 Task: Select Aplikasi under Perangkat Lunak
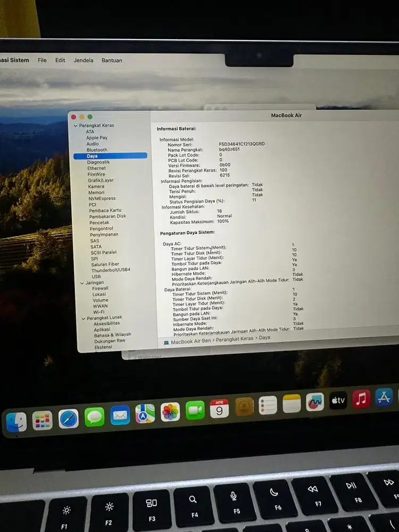point(102,329)
